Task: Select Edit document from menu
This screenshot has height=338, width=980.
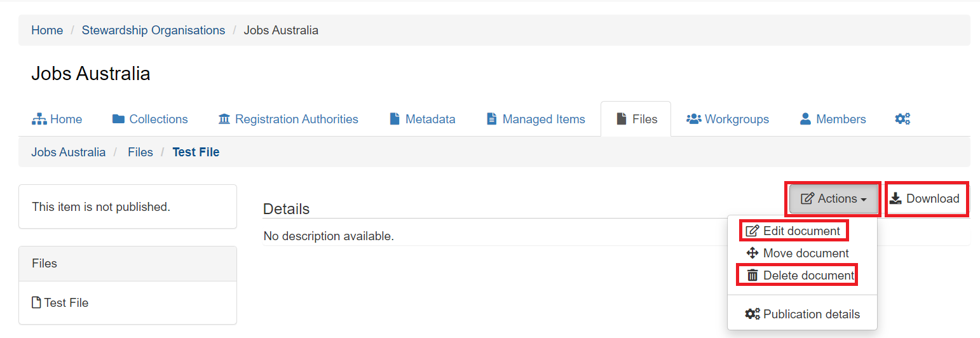Action: tap(794, 231)
